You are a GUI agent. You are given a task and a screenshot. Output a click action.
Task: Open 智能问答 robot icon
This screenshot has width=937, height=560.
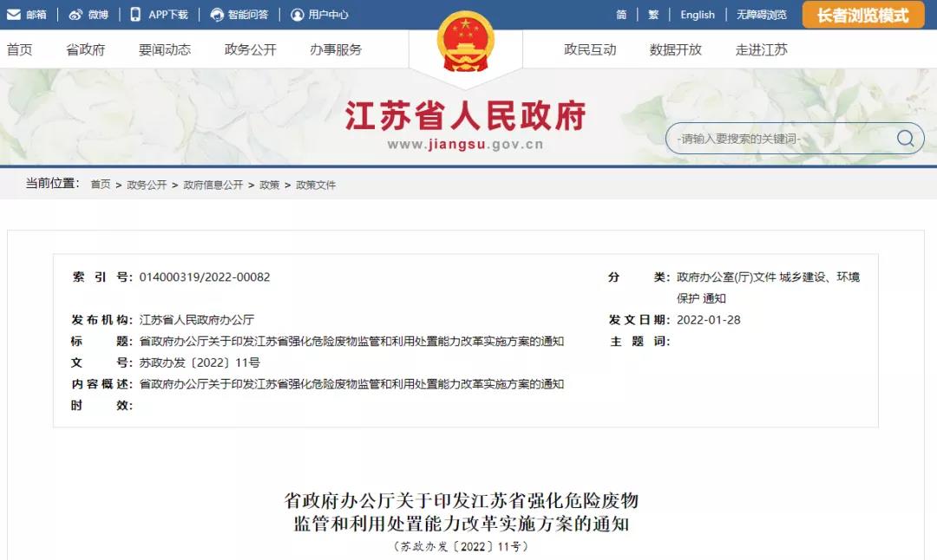pos(217,15)
